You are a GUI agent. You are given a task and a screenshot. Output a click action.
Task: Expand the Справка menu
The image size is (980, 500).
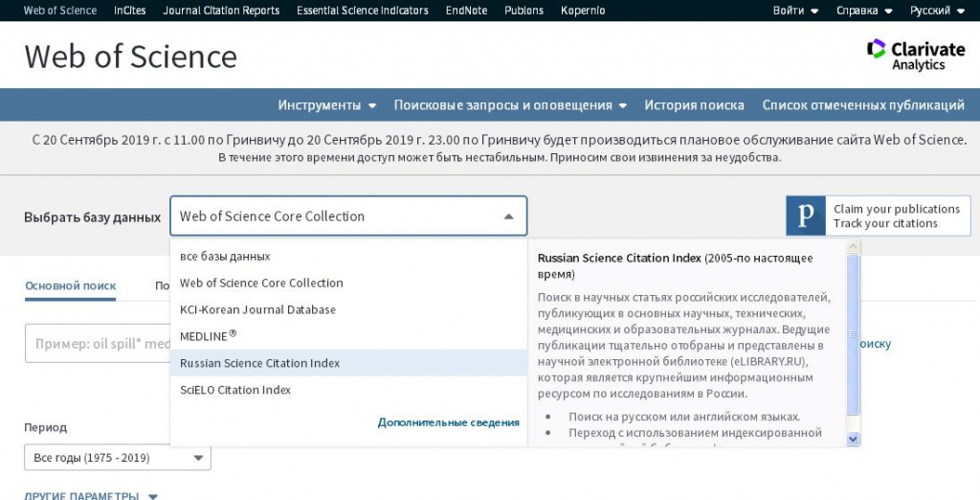[x=864, y=11]
